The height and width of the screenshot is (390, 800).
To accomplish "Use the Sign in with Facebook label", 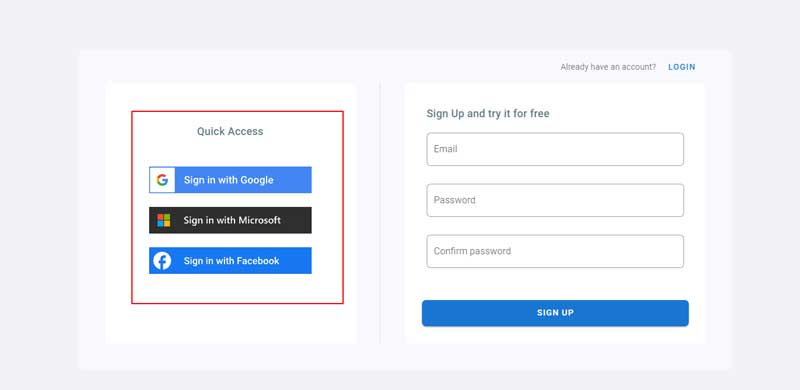I will click(x=232, y=261).
